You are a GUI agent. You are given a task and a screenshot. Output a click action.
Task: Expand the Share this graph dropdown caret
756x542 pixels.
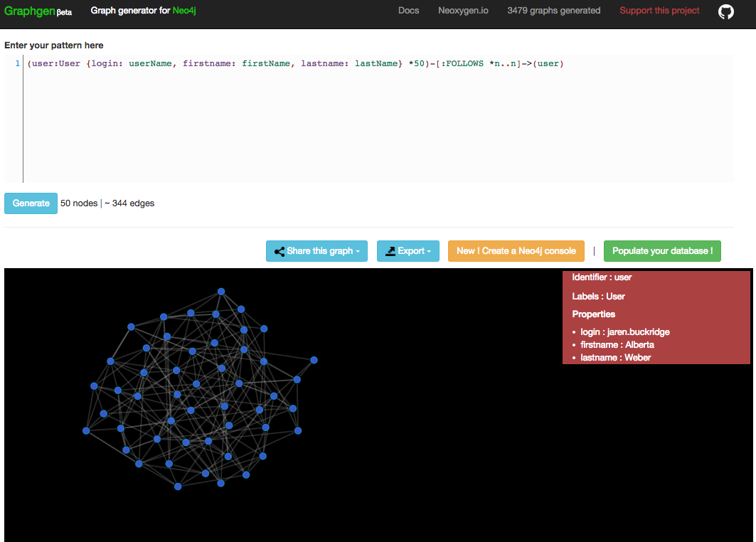click(358, 252)
